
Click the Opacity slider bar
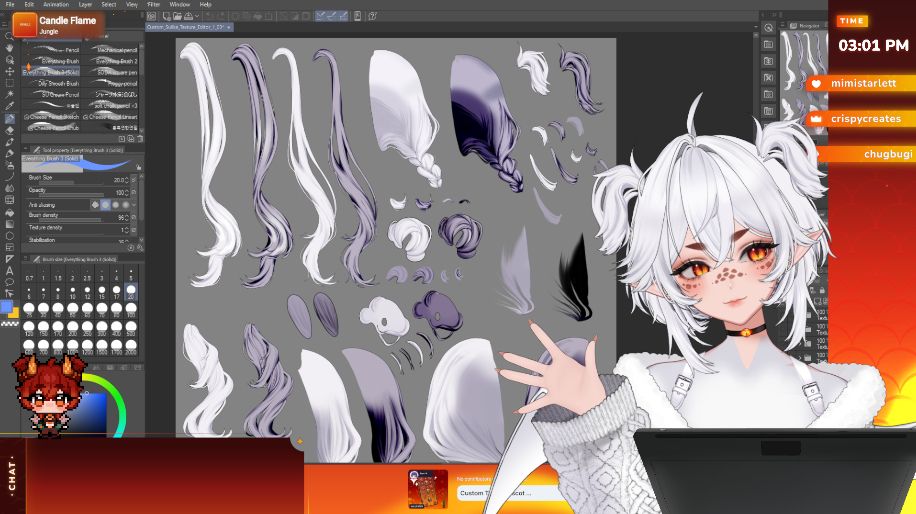click(x=71, y=196)
